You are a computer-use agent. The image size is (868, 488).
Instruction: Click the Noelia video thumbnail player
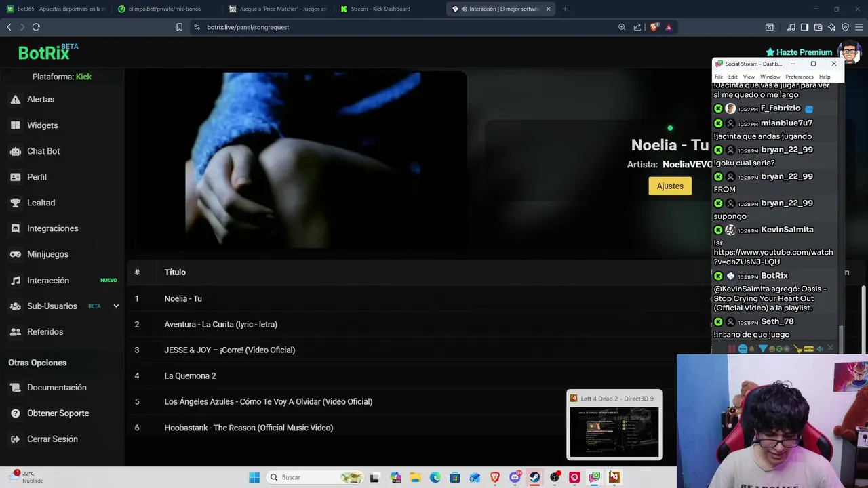click(x=302, y=161)
